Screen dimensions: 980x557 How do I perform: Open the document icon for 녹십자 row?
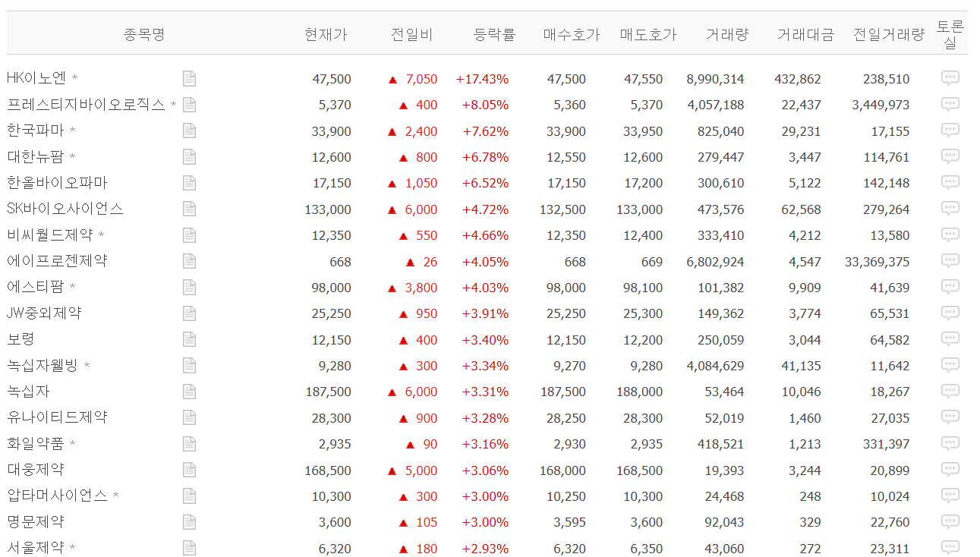[189, 392]
